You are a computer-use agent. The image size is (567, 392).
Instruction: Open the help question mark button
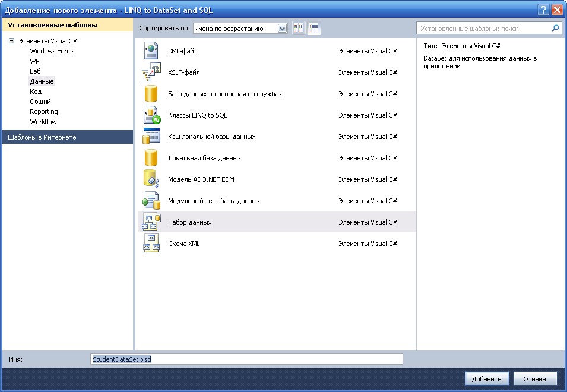click(543, 10)
